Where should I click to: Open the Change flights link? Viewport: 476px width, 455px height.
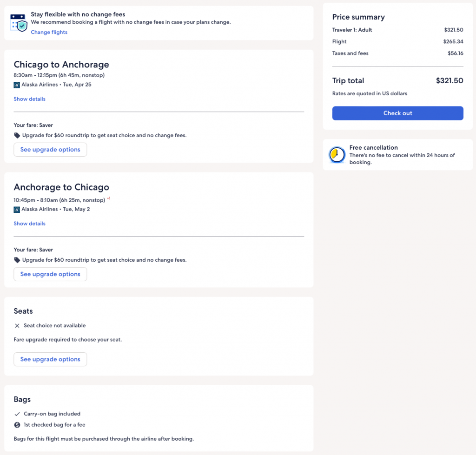click(x=49, y=32)
